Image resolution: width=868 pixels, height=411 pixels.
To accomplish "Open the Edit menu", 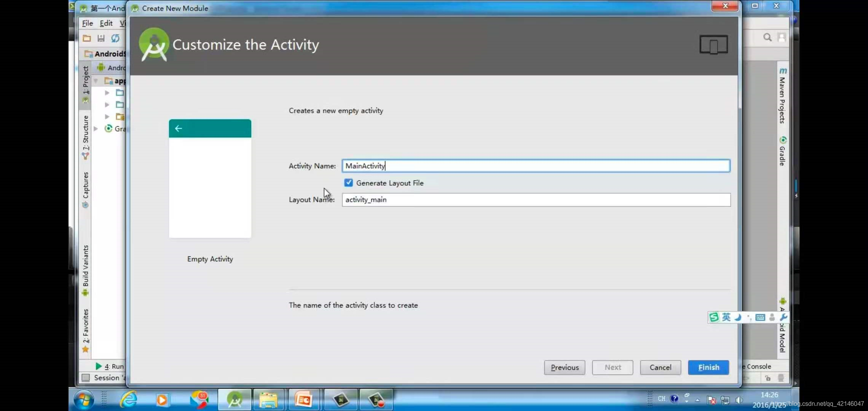I will pyautogui.click(x=106, y=23).
